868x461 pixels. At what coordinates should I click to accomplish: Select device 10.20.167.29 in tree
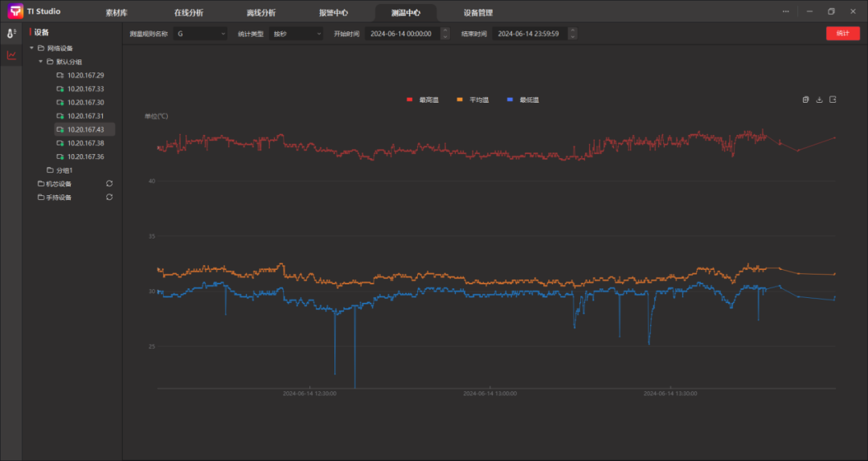(85, 75)
